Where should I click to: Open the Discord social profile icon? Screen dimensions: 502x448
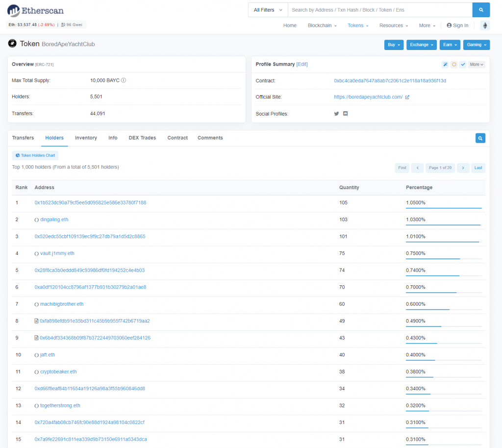[x=346, y=114]
